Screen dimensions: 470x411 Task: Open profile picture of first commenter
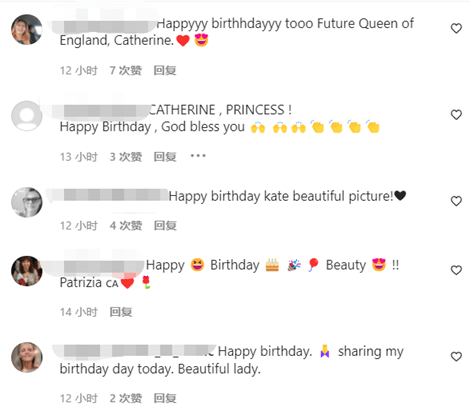[x=27, y=29]
